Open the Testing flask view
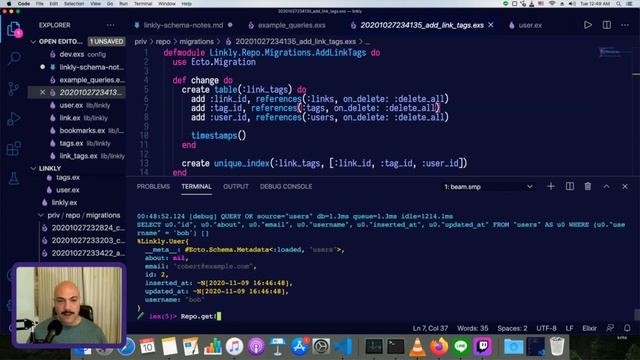This screenshot has height=360, width=640. click(14, 178)
